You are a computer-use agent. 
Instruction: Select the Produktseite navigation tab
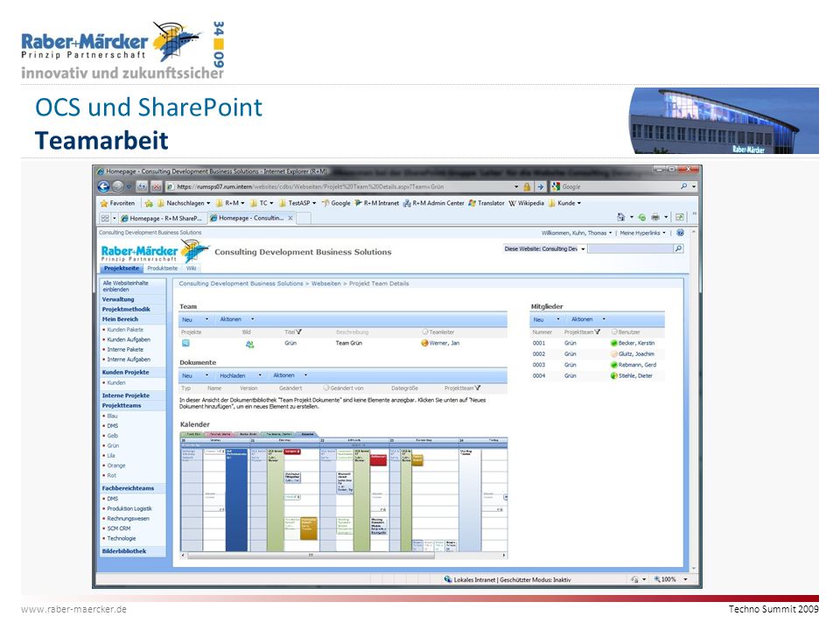tap(163, 268)
